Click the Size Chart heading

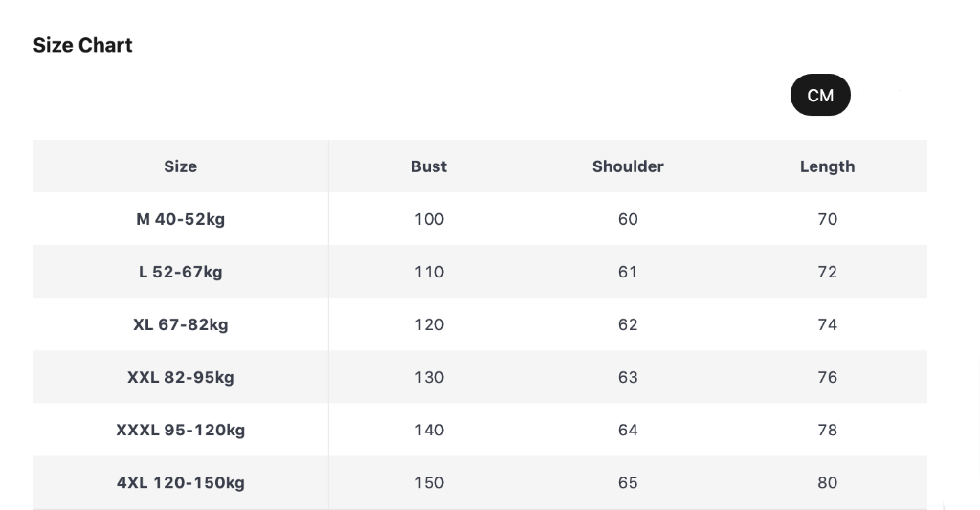pos(82,45)
